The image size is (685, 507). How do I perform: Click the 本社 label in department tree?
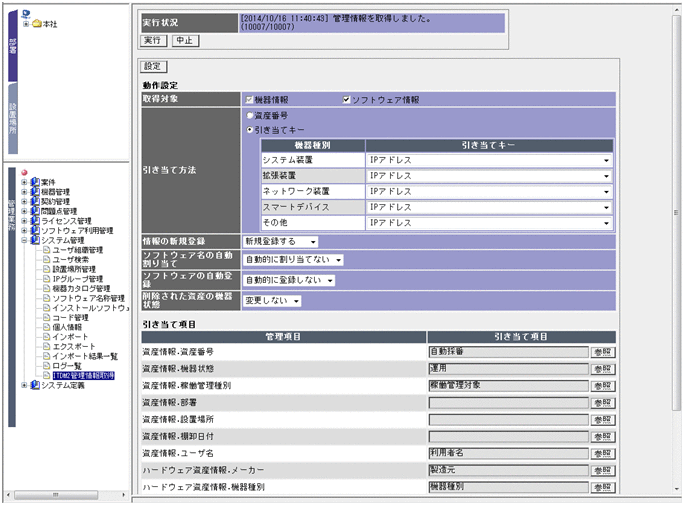point(50,24)
